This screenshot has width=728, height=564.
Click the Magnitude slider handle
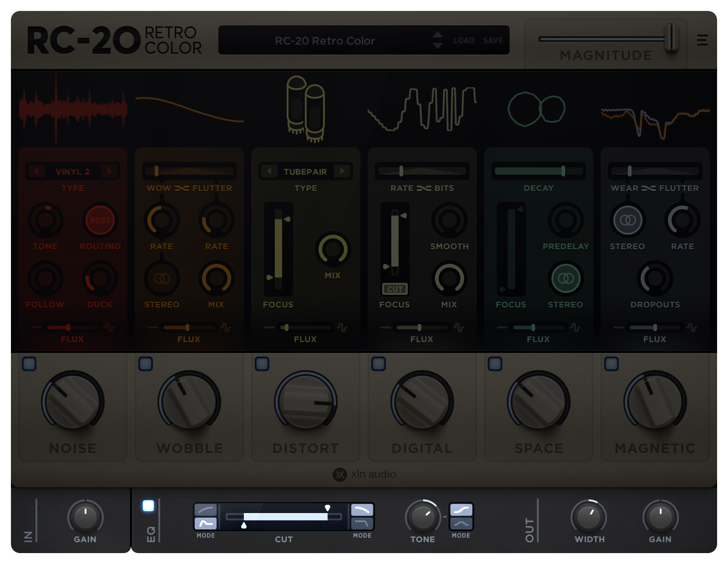point(672,38)
